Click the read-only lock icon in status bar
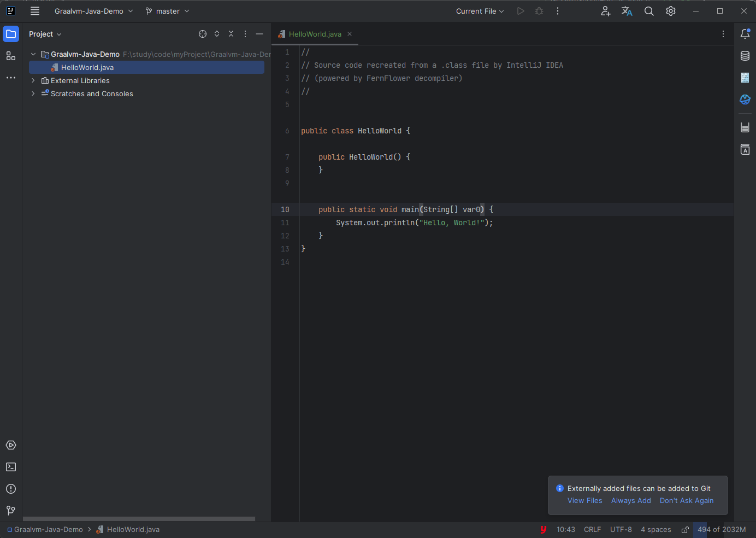756x538 pixels. pyautogui.click(x=685, y=530)
